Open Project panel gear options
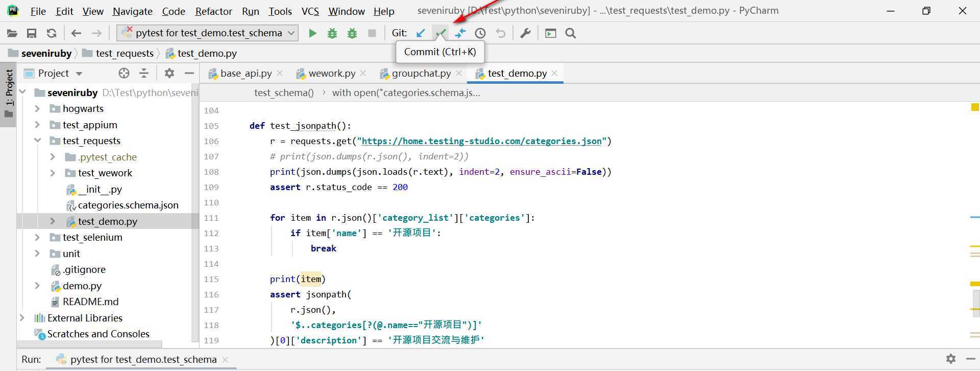This screenshot has width=980, height=371. [x=169, y=73]
